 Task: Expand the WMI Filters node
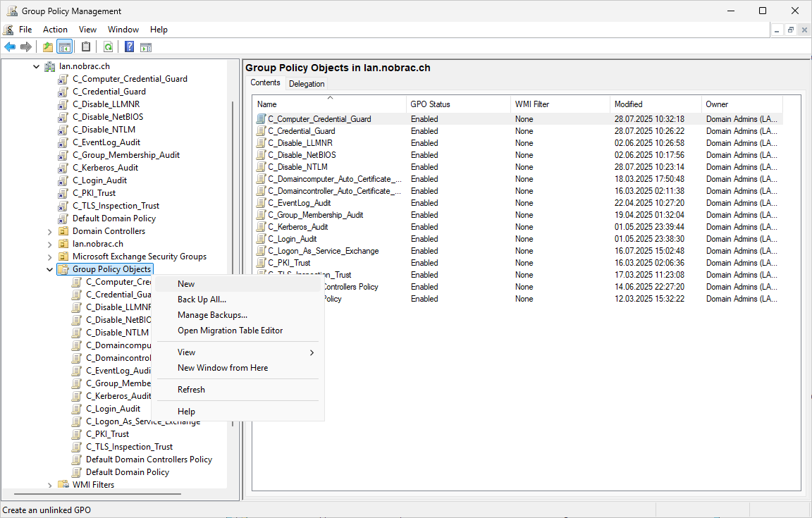click(x=50, y=486)
